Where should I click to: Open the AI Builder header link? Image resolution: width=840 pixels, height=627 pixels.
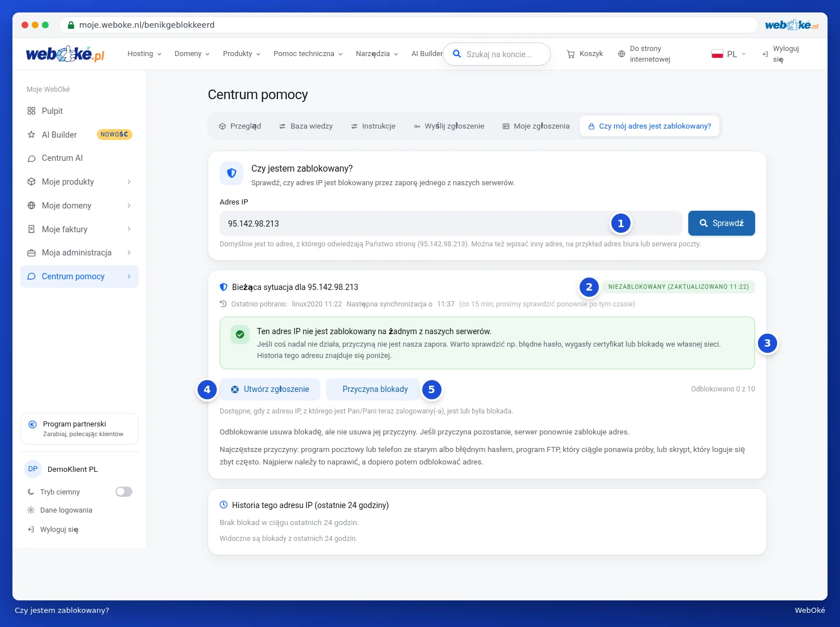(427, 54)
